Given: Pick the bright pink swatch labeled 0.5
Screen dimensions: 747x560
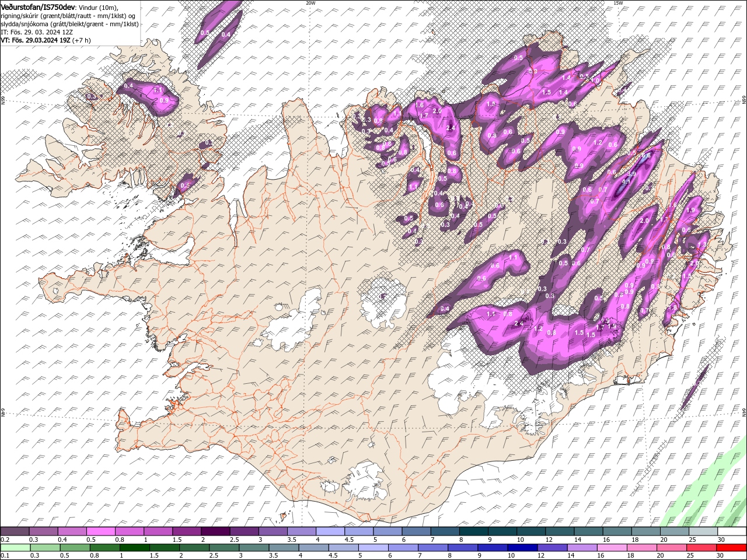Looking at the screenshot, I should 101,531.
